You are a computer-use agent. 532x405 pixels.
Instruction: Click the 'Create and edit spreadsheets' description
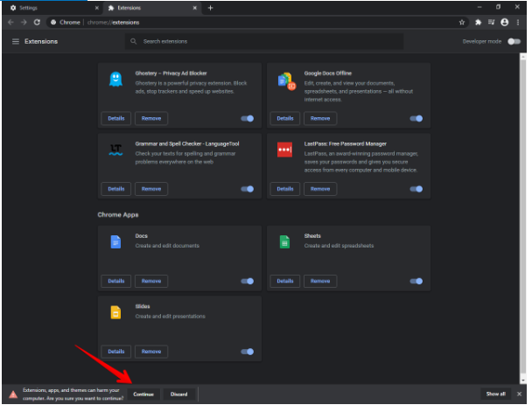click(339, 246)
